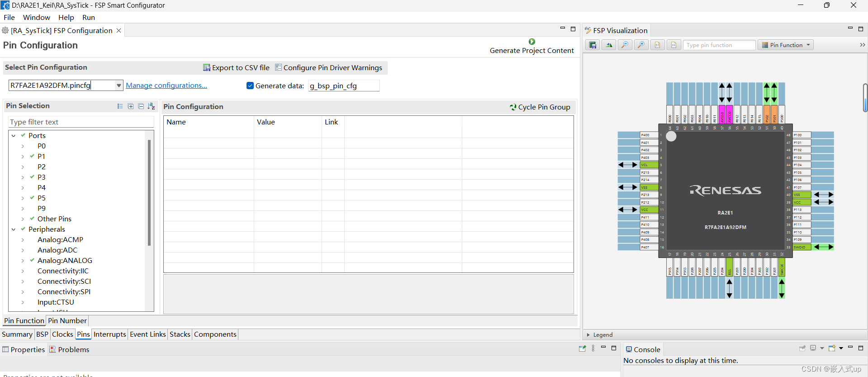Open the Event Links tab
The image size is (868, 377).
[147, 334]
